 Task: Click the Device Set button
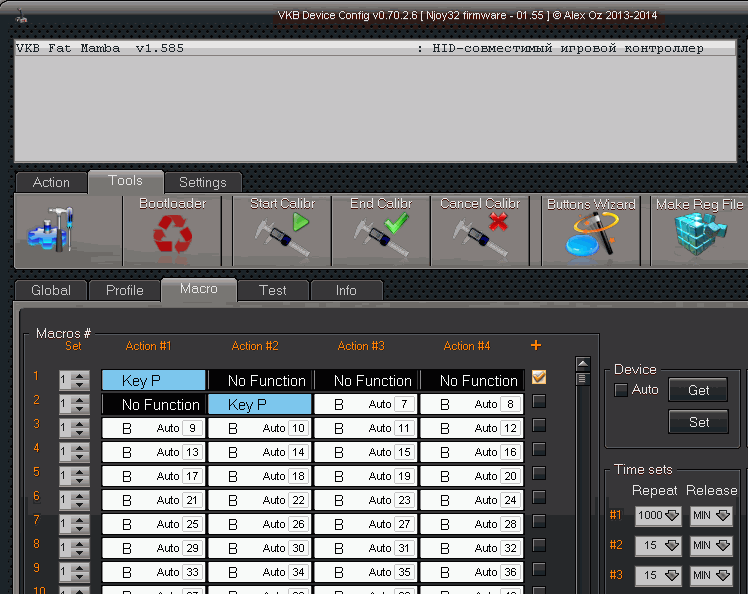(x=698, y=422)
